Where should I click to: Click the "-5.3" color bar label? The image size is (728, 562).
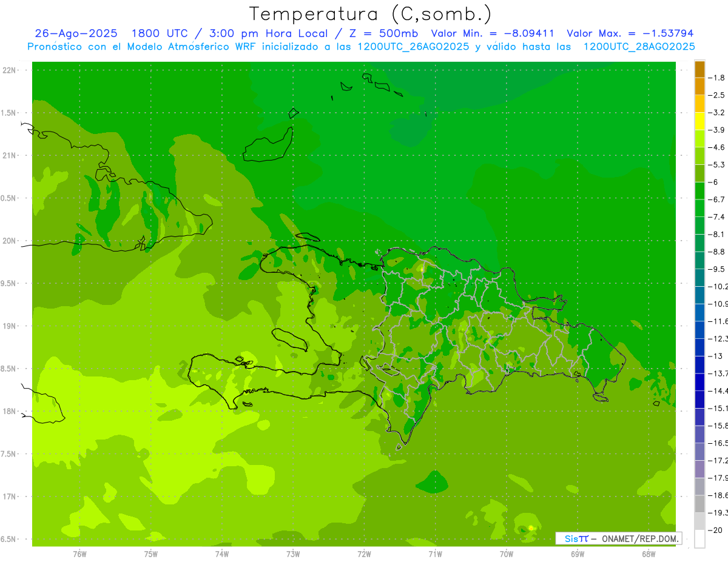click(x=716, y=164)
